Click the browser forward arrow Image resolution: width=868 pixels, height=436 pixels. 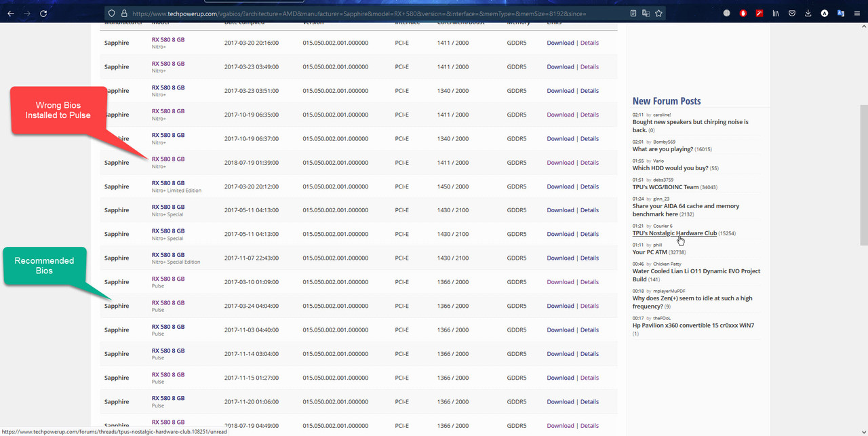27,13
